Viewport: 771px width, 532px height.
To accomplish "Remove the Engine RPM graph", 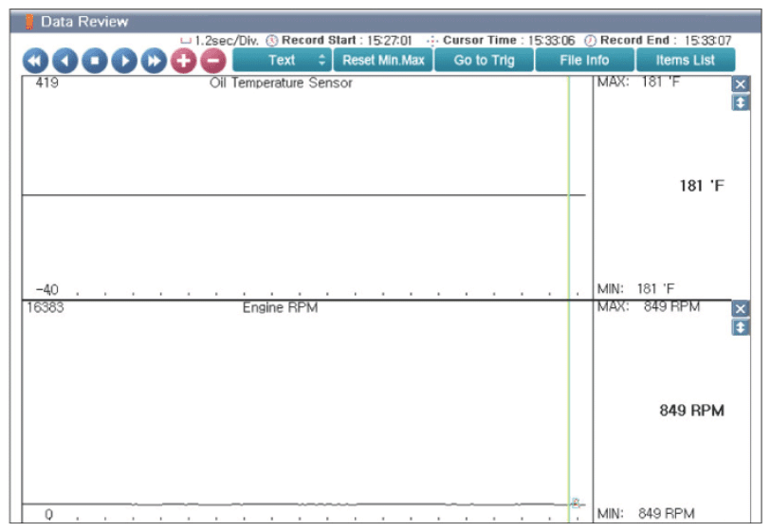I will click(741, 309).
